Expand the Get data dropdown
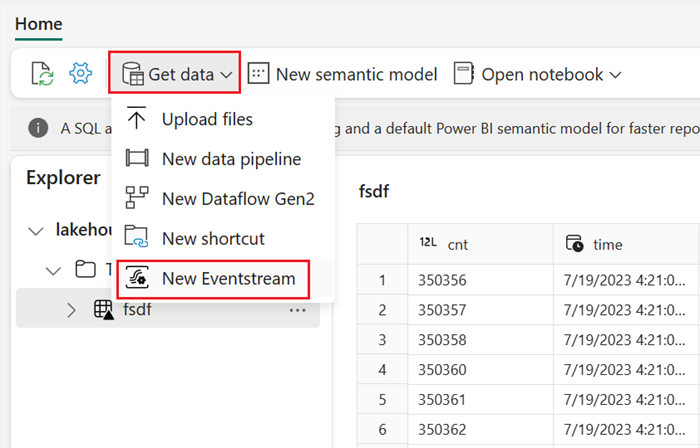 coord(176,74)
